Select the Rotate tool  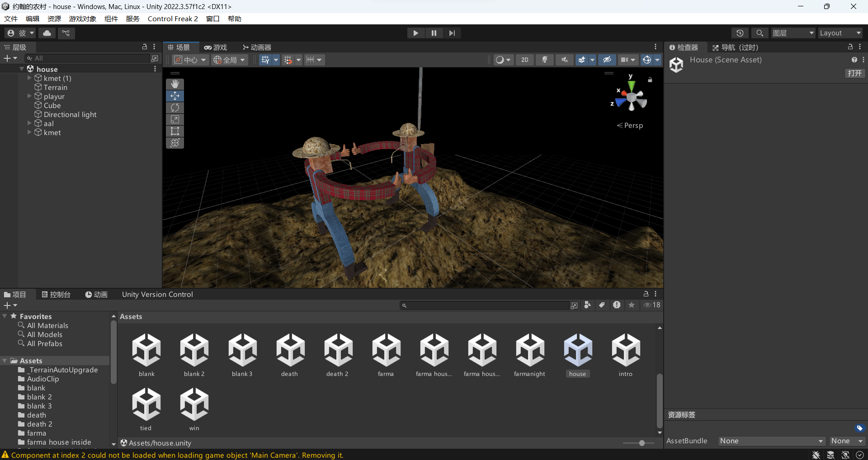coord(175,108)
